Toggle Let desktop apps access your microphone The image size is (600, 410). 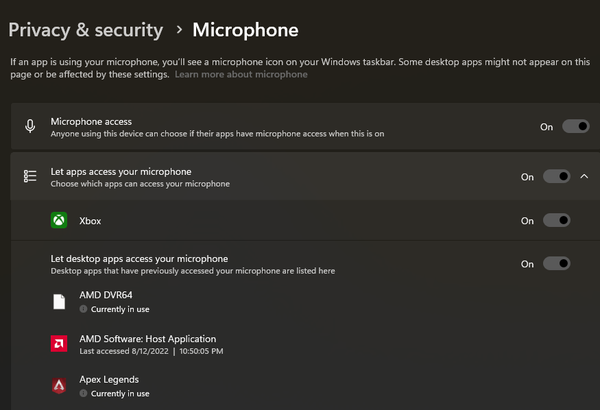(x=556, y=263)
